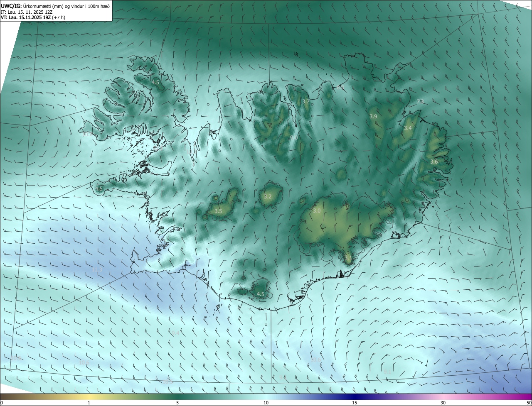Select the 1 label on the color scale
532x406 pixels.
coord(89,403)
